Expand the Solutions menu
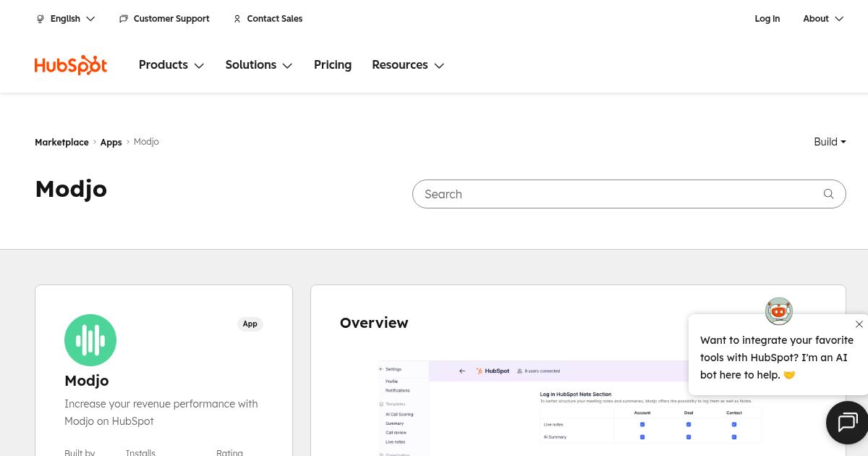868x456 pixels. coord(259,65)
